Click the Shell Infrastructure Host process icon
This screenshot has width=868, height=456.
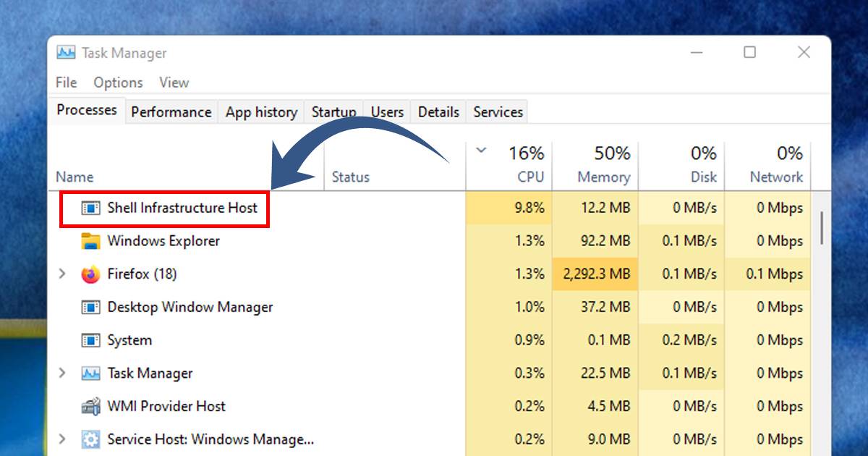[90, 208]
